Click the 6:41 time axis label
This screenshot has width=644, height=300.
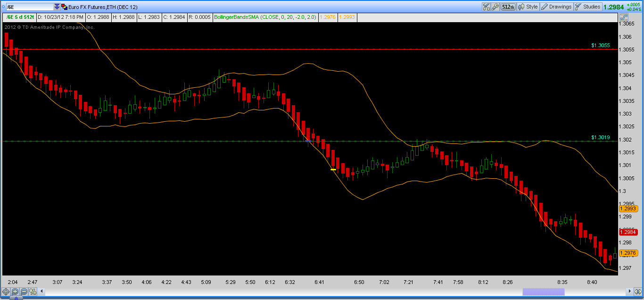(x=318, y=282)
